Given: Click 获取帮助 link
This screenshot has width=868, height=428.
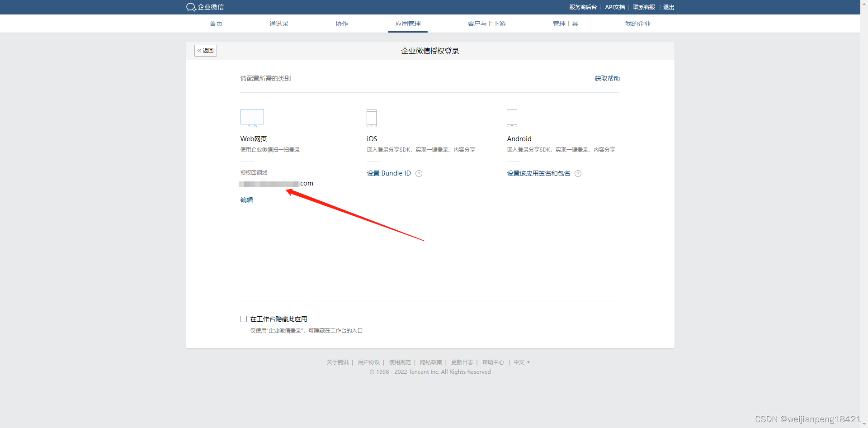Looking at the screenshot, I should click(607, 79).
